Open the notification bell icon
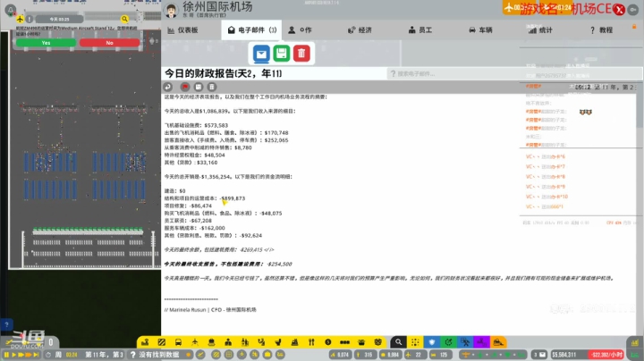644x361 pixels. click(10, 10)
